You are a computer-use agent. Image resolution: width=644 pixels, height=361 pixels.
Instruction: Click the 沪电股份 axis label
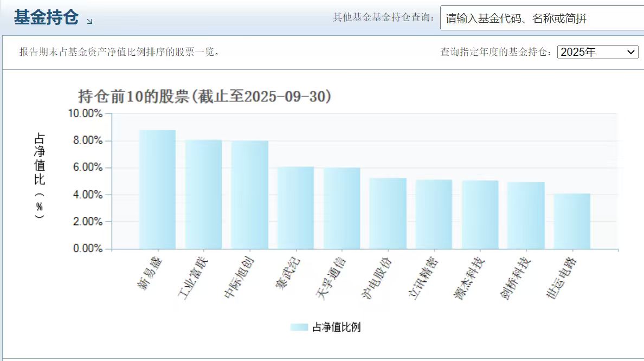coord(377,278)
